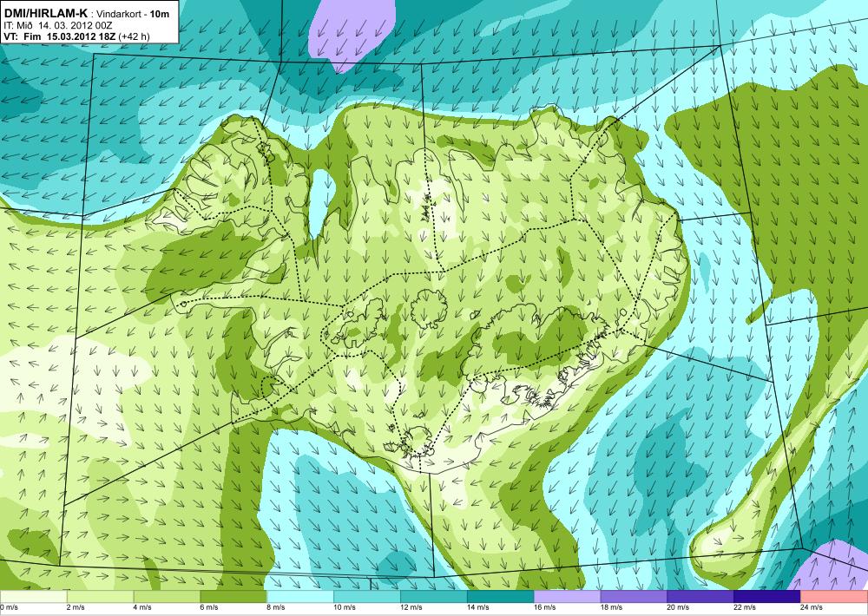868x616 pixels.
Task: Click the 'Vindarkort - 10m' label
Action: [134, 15]
